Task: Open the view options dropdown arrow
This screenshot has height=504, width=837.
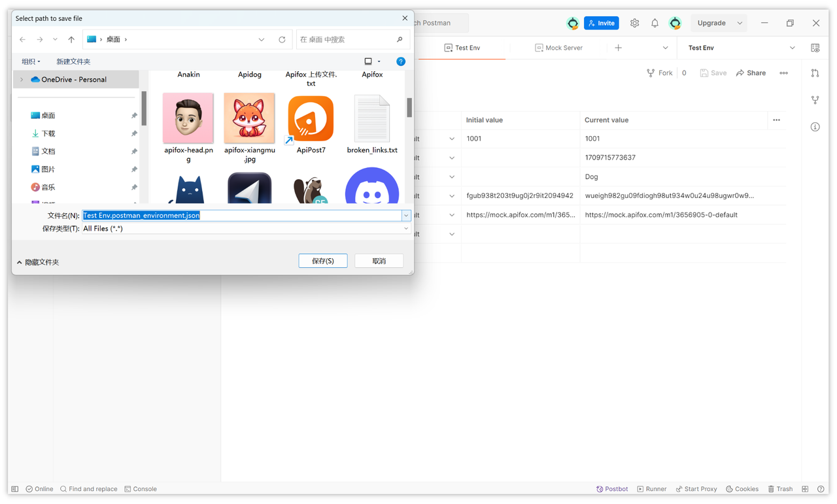Action: [379, 61]
